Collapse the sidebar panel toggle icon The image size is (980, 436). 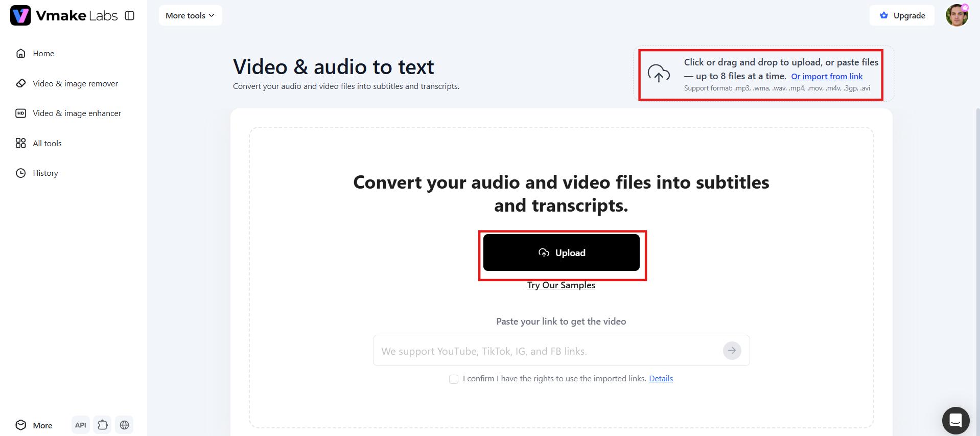[x=130, y=16]
